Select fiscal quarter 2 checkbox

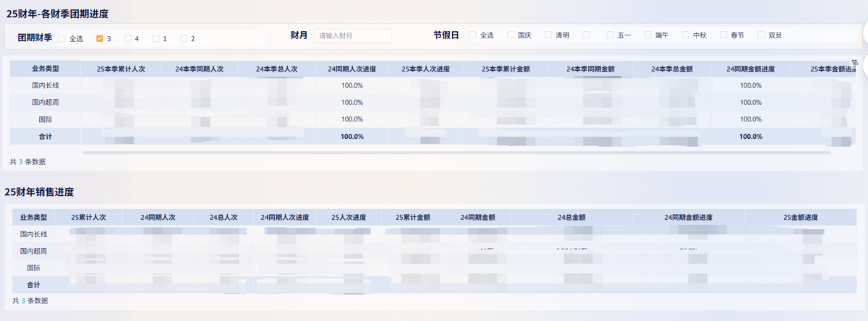pos(184,38)
